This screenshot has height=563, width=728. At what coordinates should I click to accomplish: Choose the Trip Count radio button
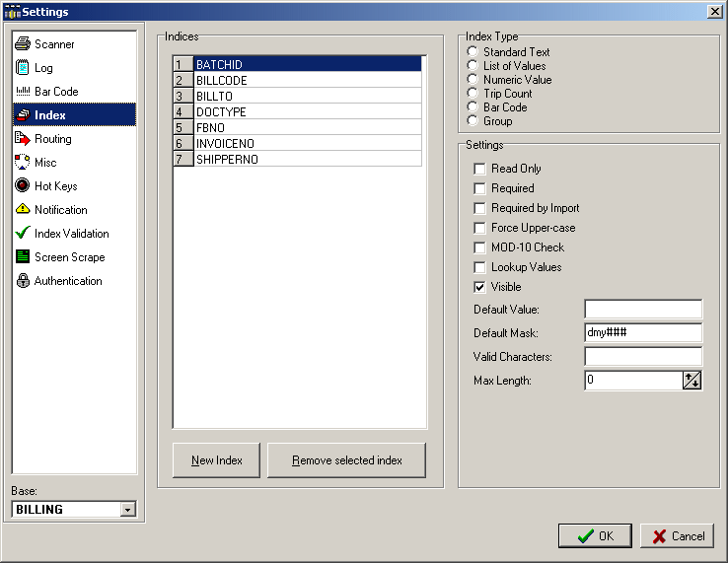point(473,93)
